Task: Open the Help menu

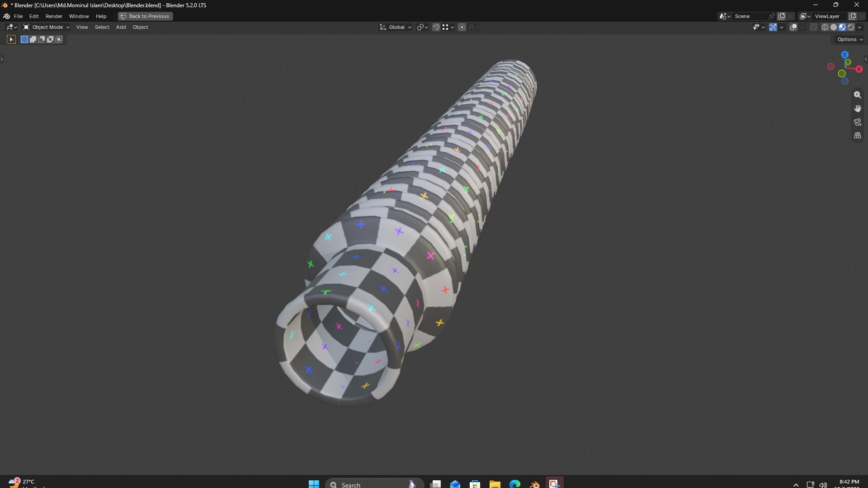Action: [101, 16]
